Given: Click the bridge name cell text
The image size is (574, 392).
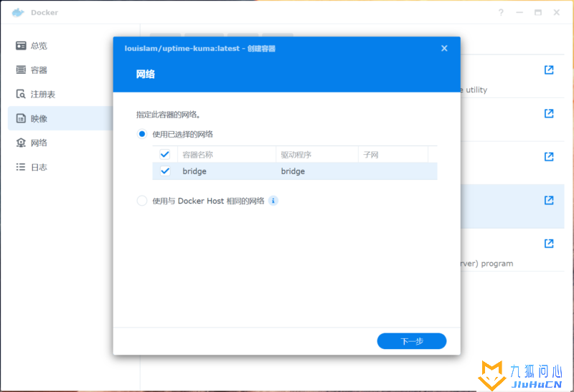Looking at the screenshot, I should [194, 171].
